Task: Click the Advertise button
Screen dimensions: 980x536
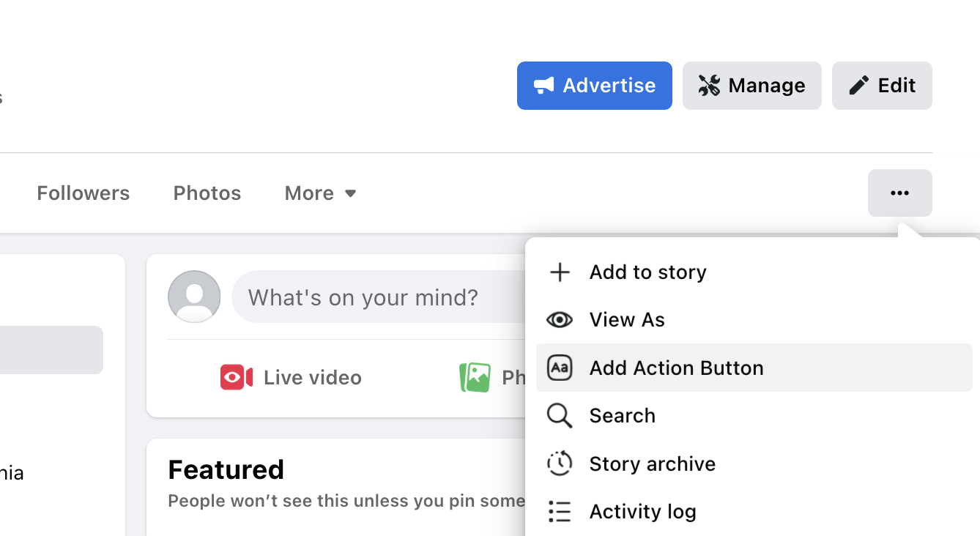Action: tap(594, 85)
